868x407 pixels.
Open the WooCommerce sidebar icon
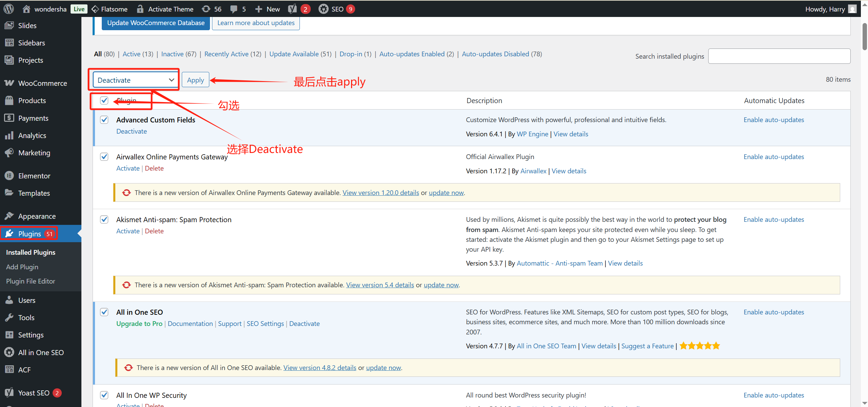pyautogui.click(x=9, y=83)
